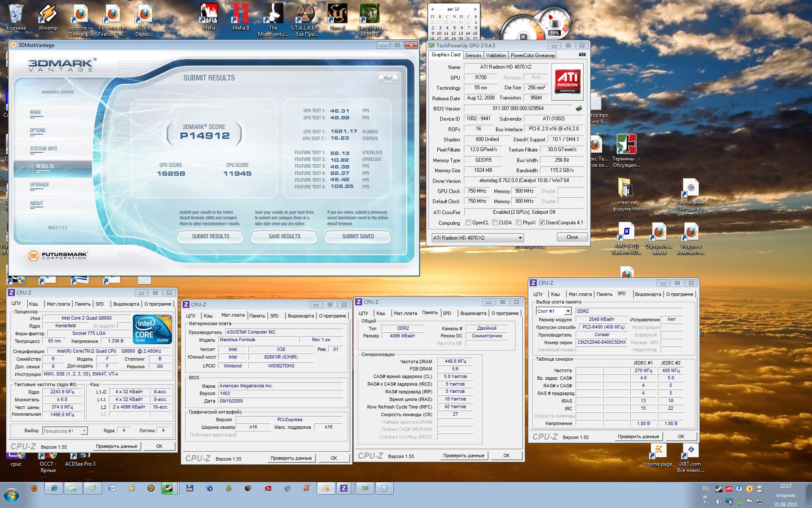Toggle the DirectCompute 4.1 checkbox
The height and width of the screenshot is (508, 812).
(542, 223)
